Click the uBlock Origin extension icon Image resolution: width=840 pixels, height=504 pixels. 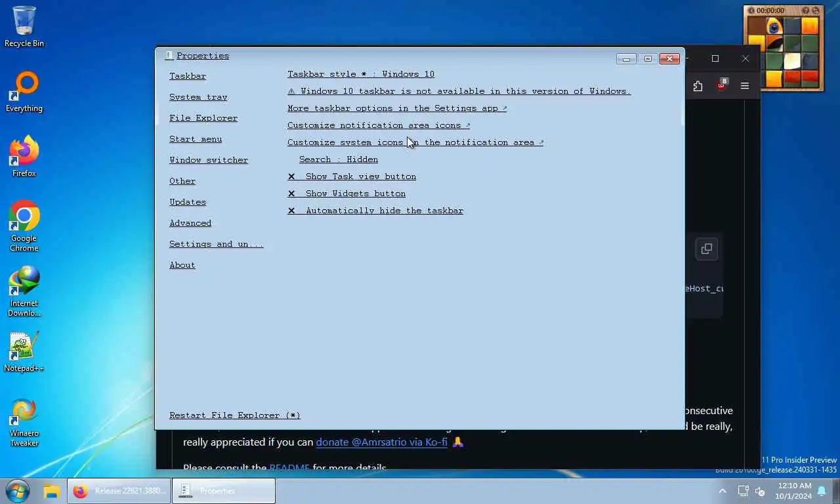click(x=721, y=86)
